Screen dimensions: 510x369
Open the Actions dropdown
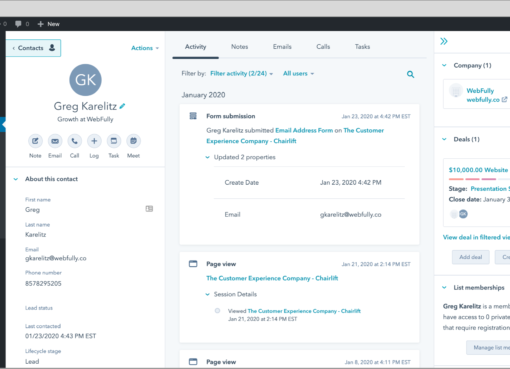coord(145,48)
